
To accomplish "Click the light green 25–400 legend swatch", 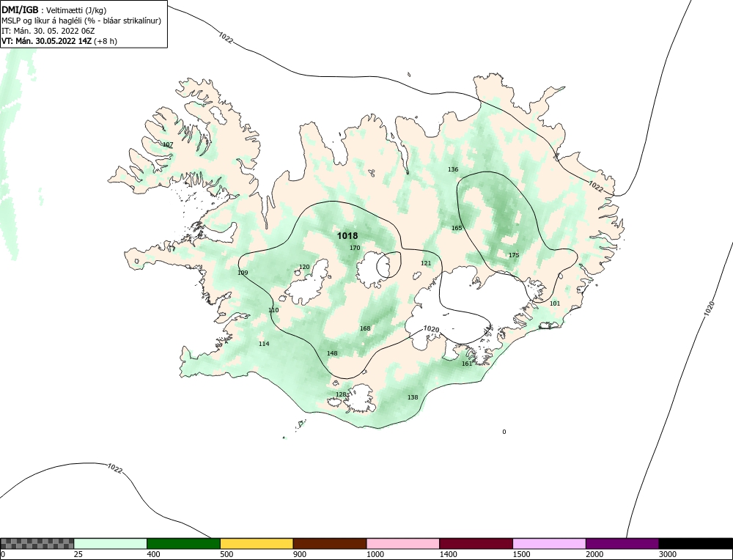I will click(x=111, y=543).
